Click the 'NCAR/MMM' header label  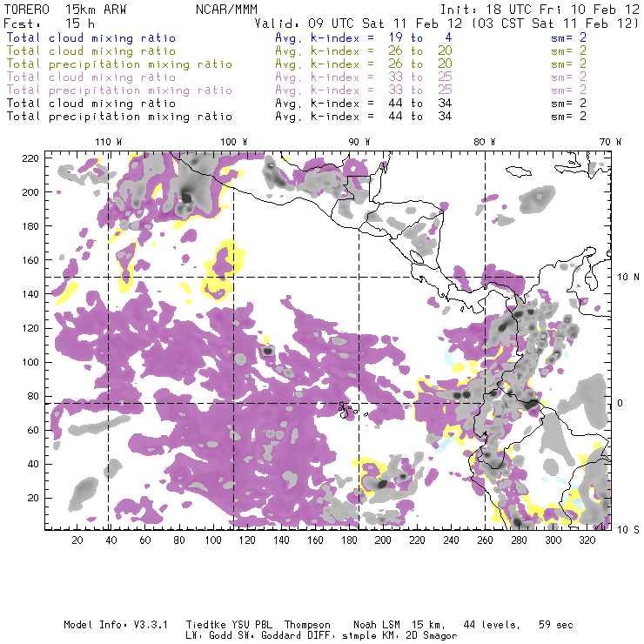pos(226,10)
